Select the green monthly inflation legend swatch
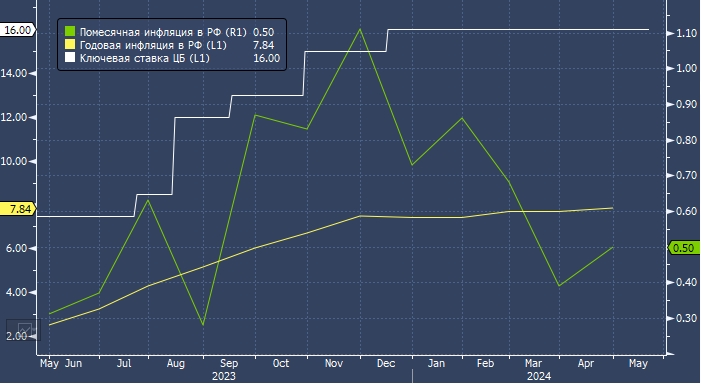This screenshot has height=384, width=701. click(x=70, y=32)
